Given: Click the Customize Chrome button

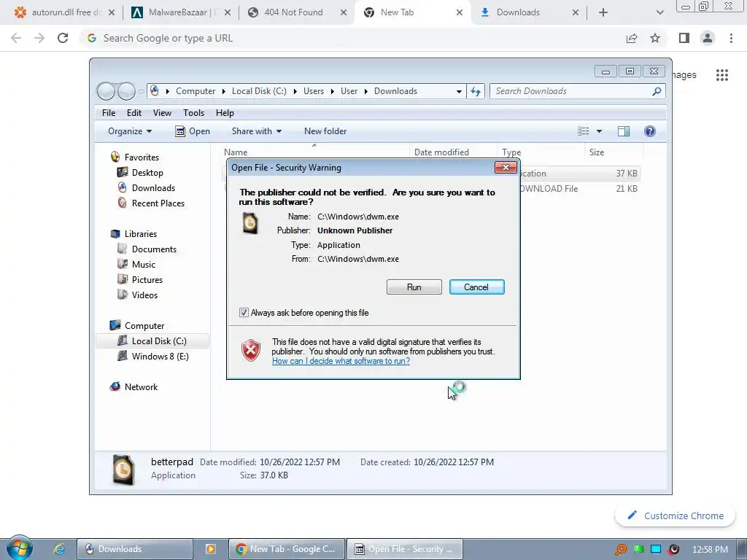Looking at the screenshot, I should [675, 516].
